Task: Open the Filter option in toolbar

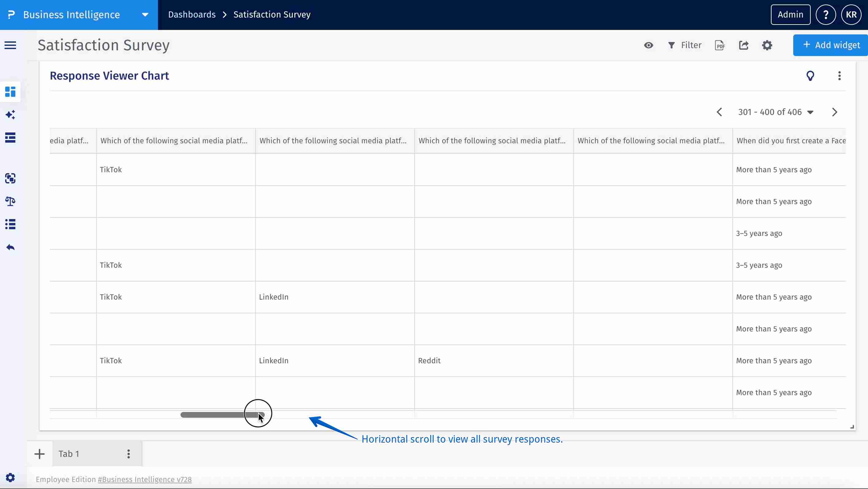Action: tap(684, 45)
